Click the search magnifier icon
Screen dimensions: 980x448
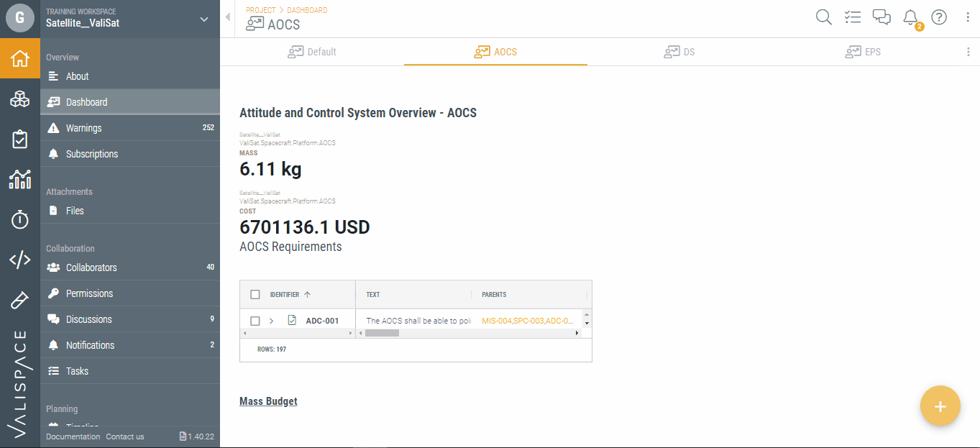[824, 17]
